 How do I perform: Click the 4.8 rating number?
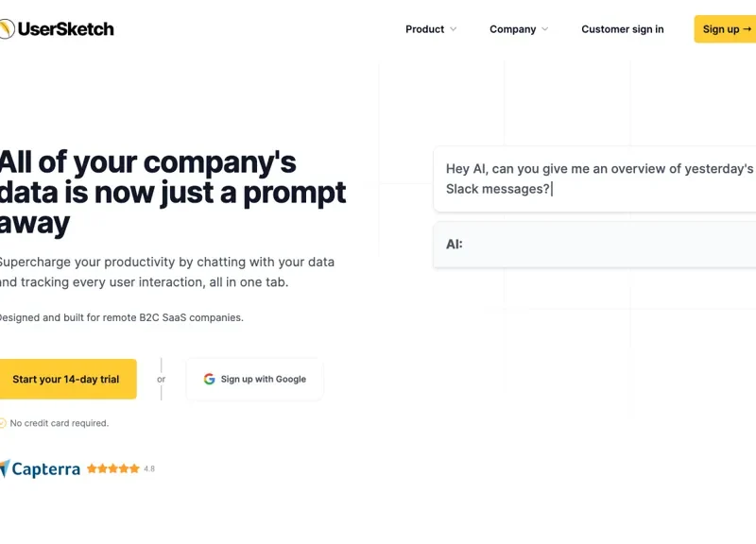(149, 468)
